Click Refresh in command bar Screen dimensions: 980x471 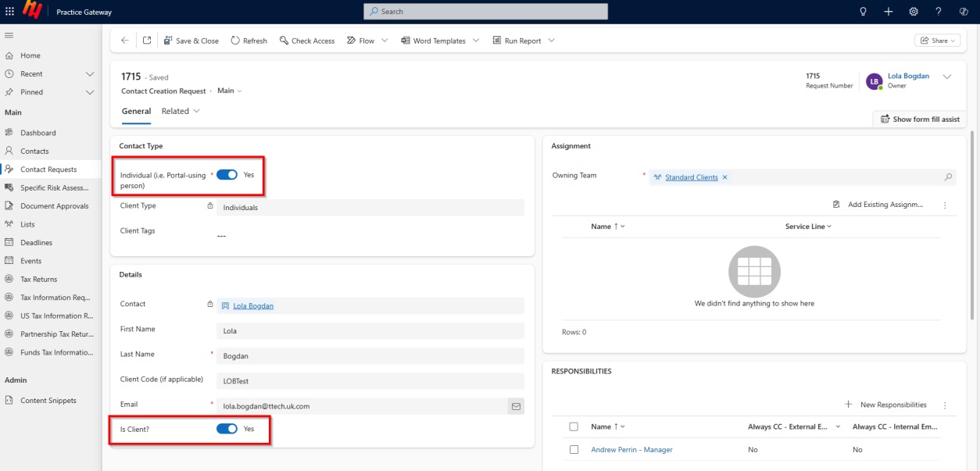[249, 41]
